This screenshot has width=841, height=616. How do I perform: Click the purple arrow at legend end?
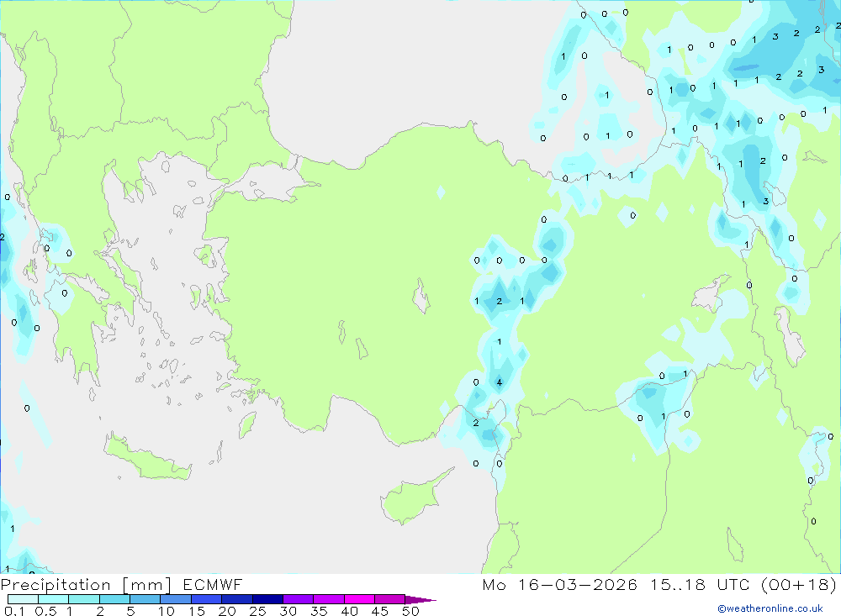point(420,599)
